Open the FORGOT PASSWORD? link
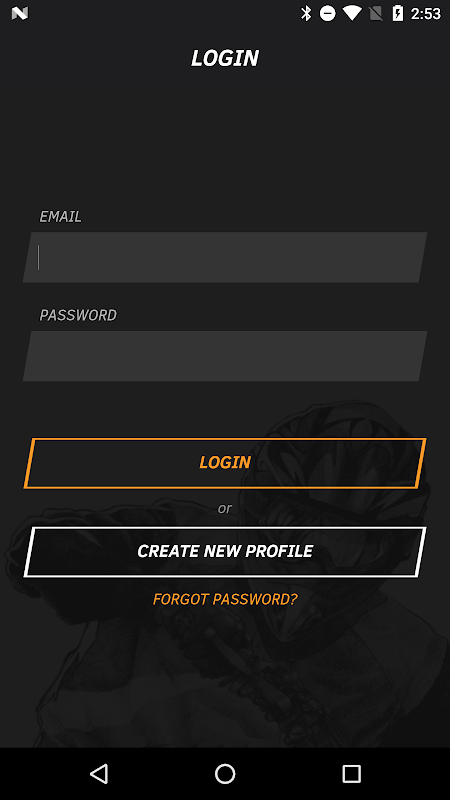Image resolution: width=450 pixels, height=800 pixels. [x=225, y=599]
